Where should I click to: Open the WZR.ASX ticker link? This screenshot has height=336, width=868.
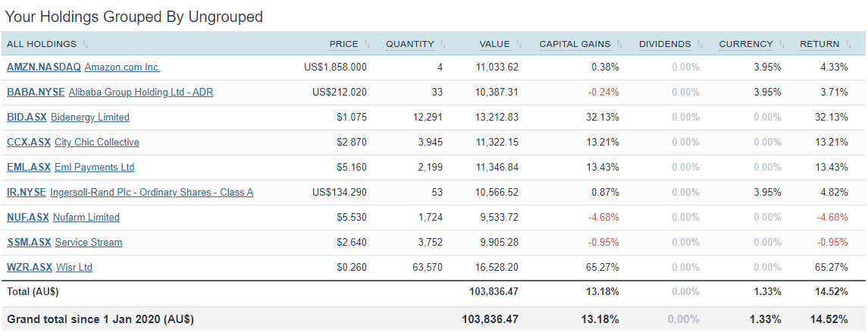click(x=30, y=268)
